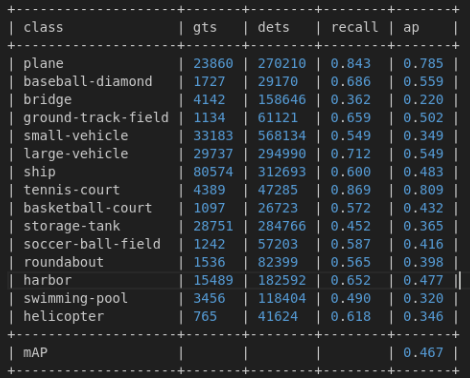Image resolution: width=470 pixels, height=378 pixels.
Task: Click ship recall value 0.600
Action: (x=351, y=172)
